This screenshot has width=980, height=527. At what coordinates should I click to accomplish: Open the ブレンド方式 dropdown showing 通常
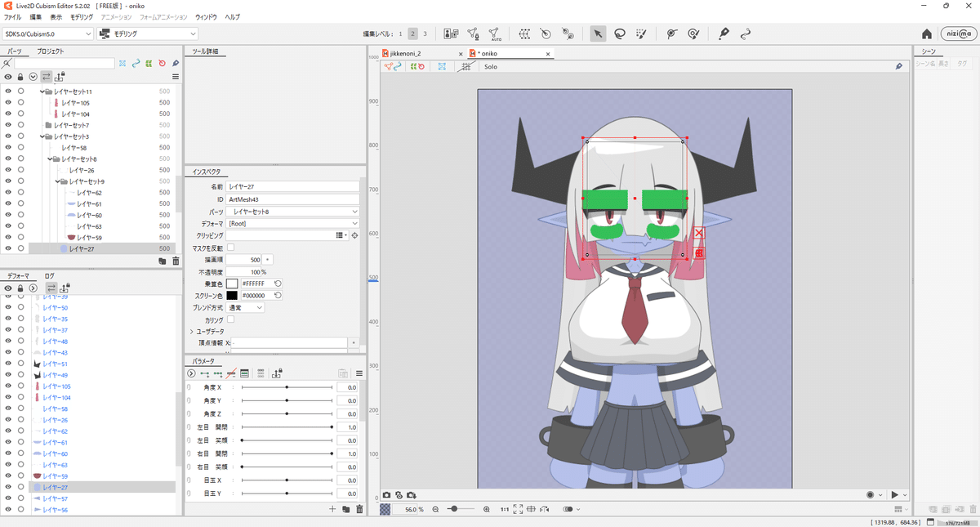244,307
